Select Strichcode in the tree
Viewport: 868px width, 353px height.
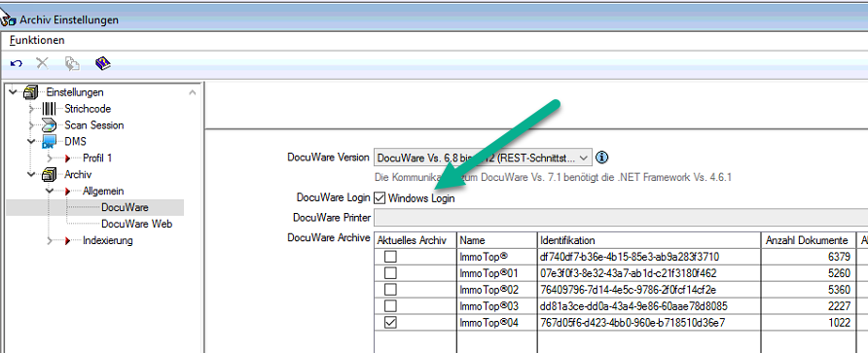(x=88, y=109)
